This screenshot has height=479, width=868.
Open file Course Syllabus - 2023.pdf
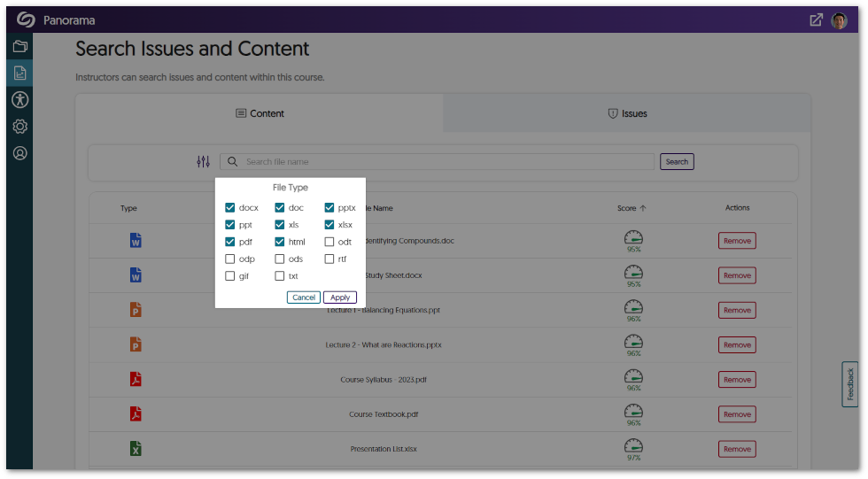(384, 380)
